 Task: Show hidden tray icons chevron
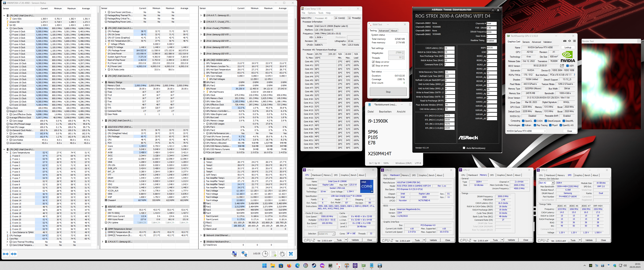click(x=584, y=265)
